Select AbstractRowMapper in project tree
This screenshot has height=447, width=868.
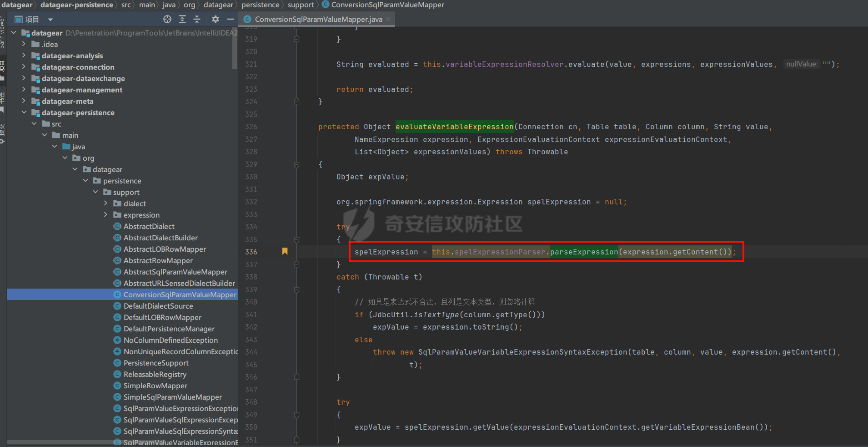coord(158,260)
